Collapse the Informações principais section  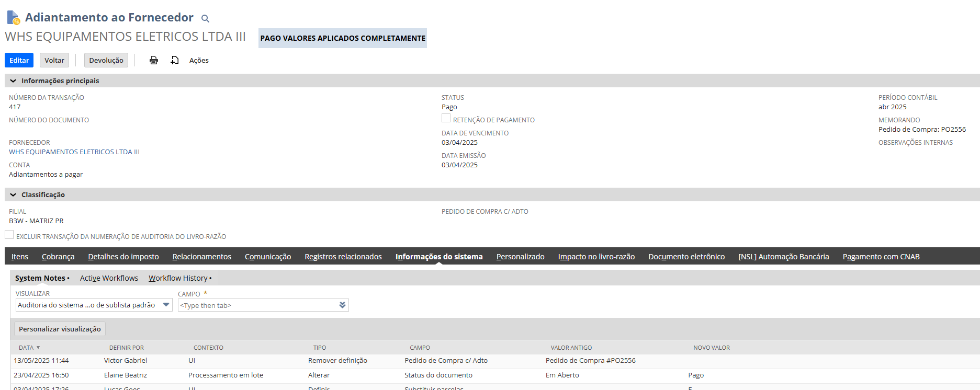[14, 81]
